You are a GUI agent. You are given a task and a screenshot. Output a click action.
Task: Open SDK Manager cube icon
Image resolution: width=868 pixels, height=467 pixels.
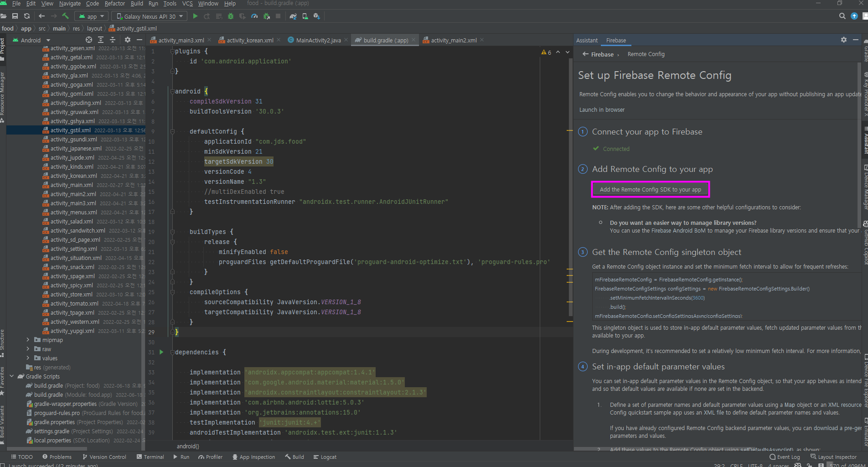coord(317,16)
